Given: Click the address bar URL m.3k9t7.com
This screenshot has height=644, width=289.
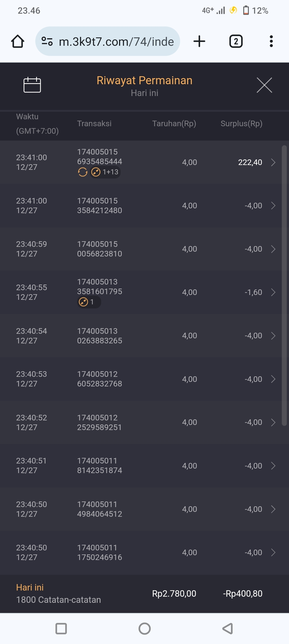Looking at the screenshot, I should (x=116, y=42).
